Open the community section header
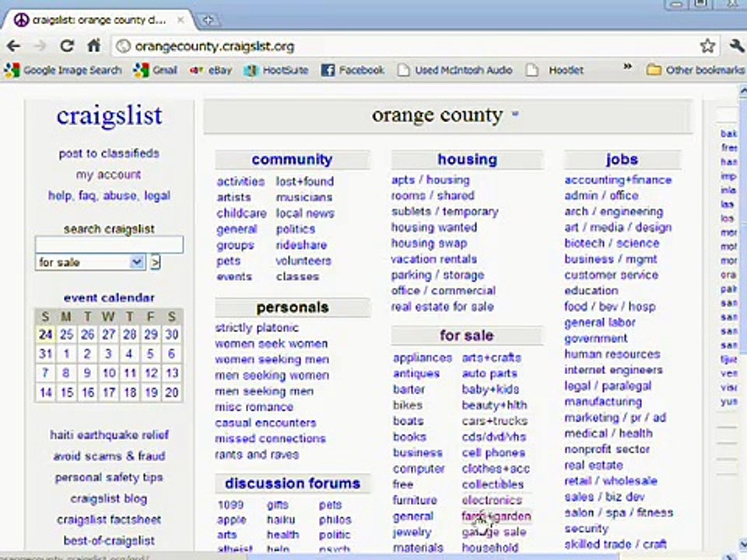This screenshot has width=747, height=560. [x=292, y=159]
